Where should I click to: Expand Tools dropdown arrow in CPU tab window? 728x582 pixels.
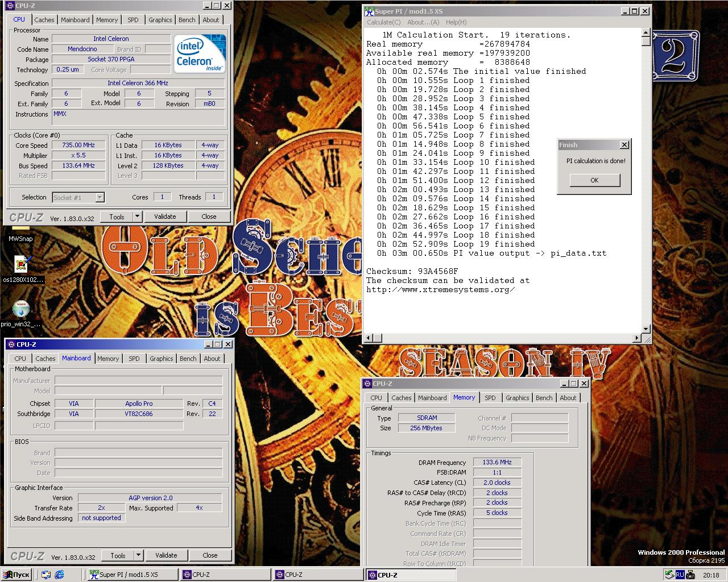click(x=137, y=217)
